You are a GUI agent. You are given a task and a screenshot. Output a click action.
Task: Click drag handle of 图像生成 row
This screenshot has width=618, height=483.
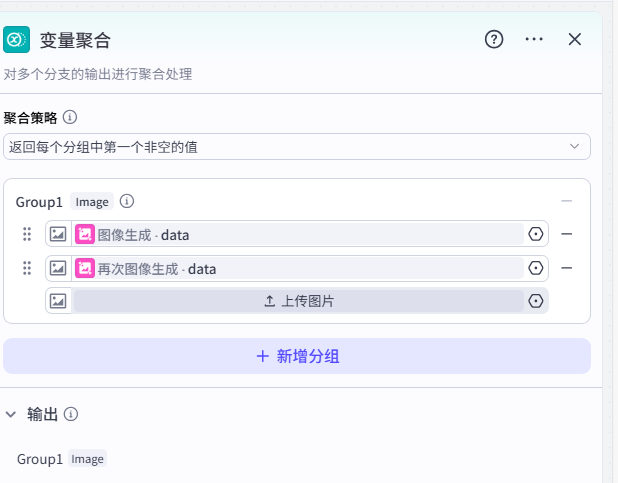click(27, 234)
